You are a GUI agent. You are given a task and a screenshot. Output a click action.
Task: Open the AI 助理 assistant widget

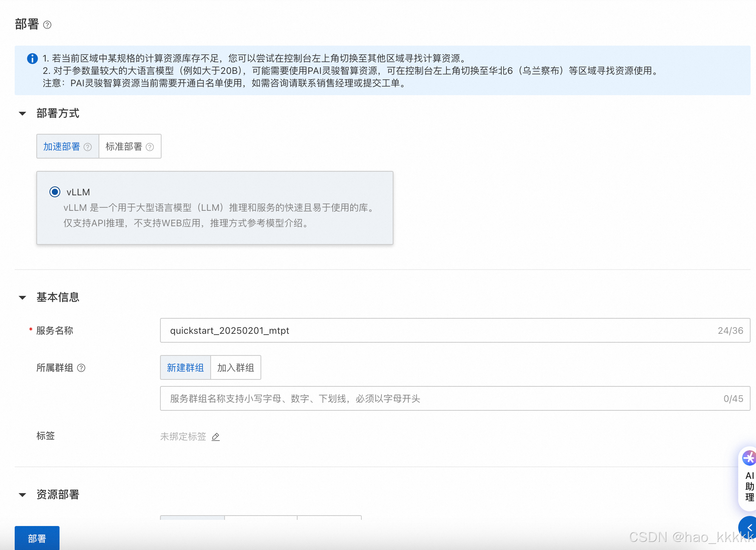coord(748,479)
